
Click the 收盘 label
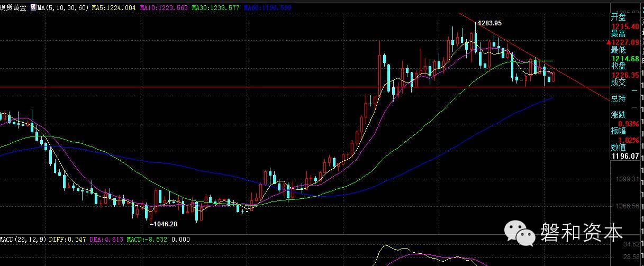618,66
